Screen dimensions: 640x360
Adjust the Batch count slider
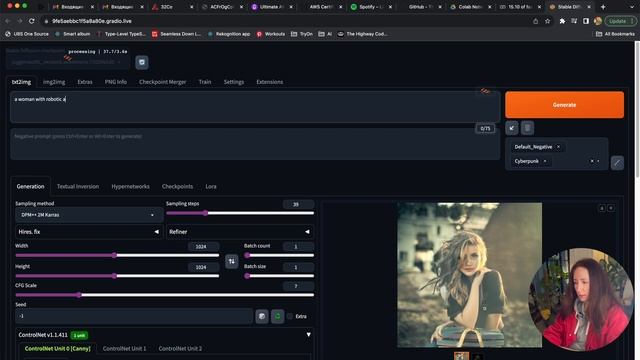coord(279,256)
